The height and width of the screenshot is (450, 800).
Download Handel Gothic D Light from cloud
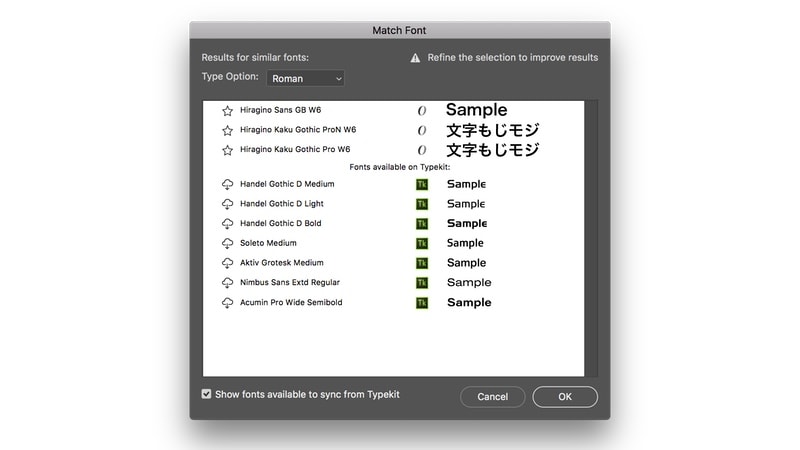pyautogui.click(x=227, y=204)
